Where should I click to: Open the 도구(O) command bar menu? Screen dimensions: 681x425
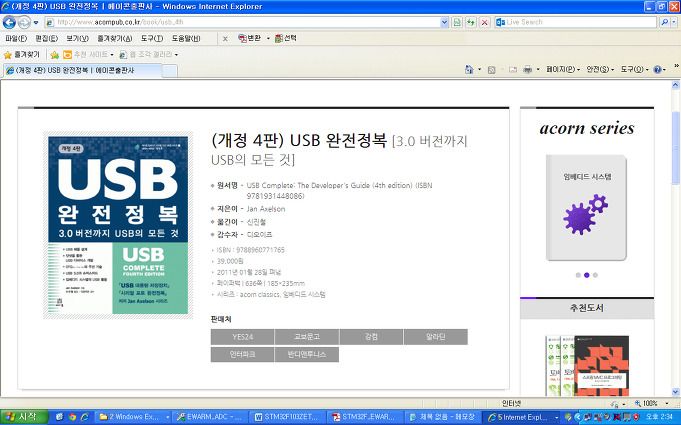[x=634, y=69]
